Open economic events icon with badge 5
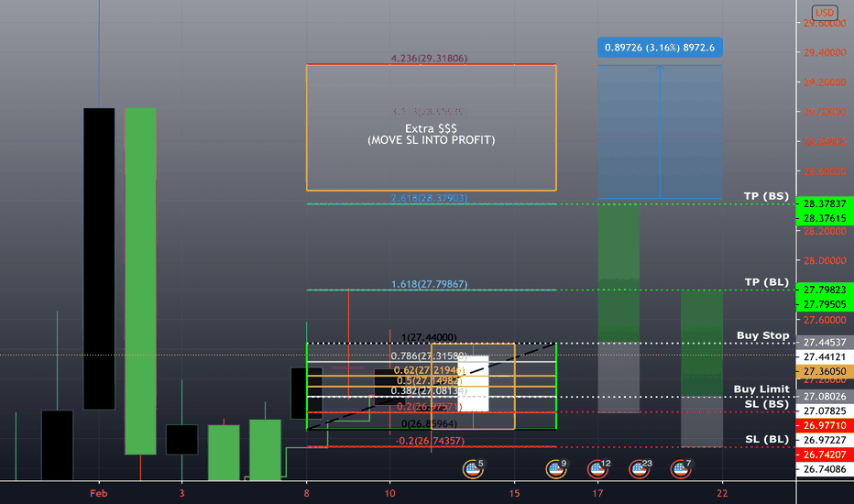This screenshot has width=854, height=504. (472, 468)
